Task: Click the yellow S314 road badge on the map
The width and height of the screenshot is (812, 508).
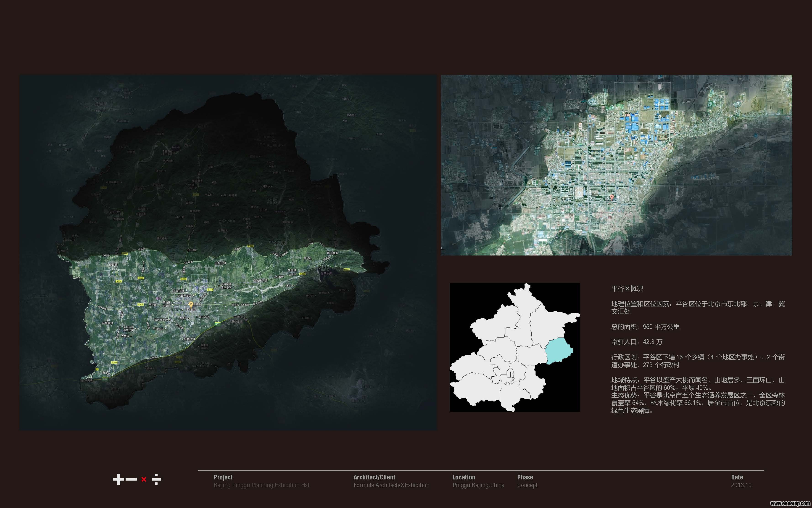Action: click(210, 290)
